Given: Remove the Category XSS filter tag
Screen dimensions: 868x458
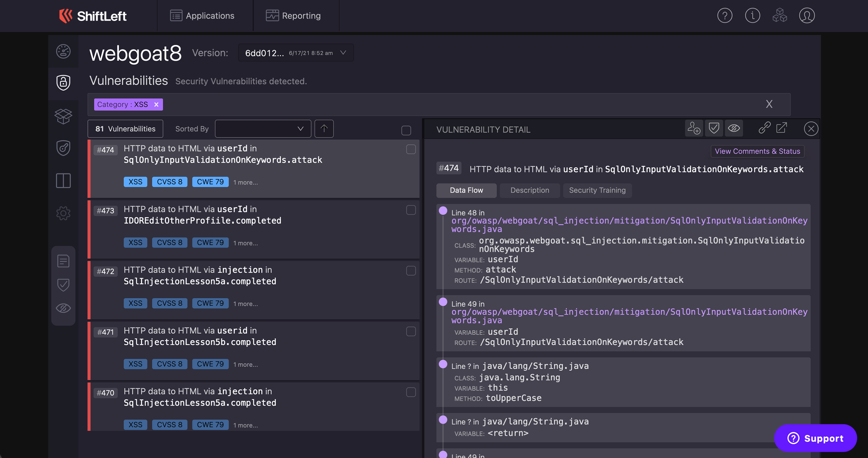Looking at the screenshot, I should (x=156, y=105).
